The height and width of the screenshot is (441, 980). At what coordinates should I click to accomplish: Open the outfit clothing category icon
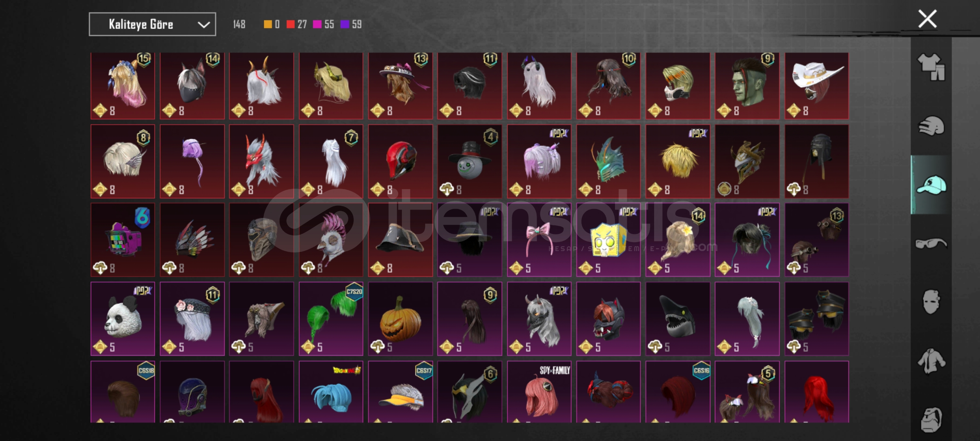coord(931,67)
